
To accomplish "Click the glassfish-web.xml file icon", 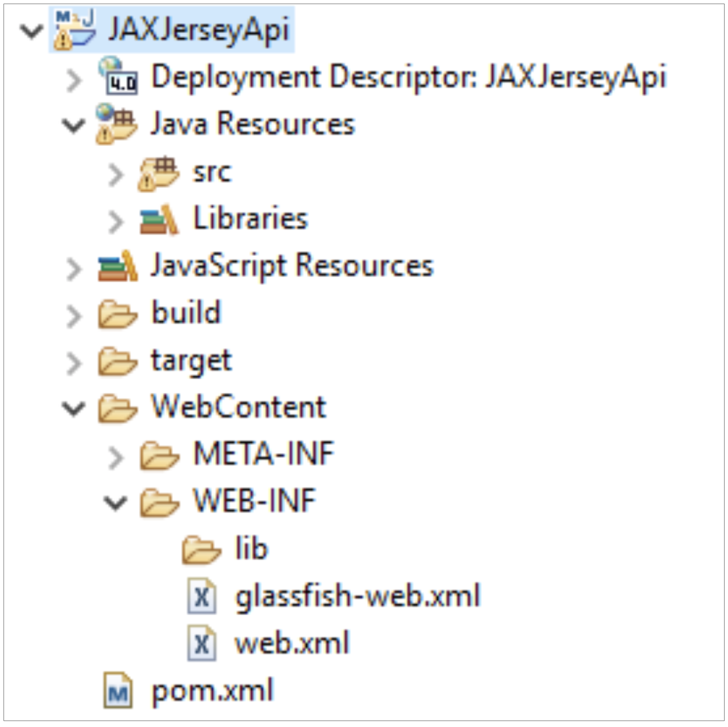I will tap(202, 596).
